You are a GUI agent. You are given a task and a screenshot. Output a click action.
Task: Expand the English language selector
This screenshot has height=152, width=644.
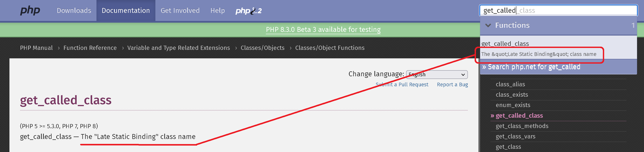pos(436,75)
